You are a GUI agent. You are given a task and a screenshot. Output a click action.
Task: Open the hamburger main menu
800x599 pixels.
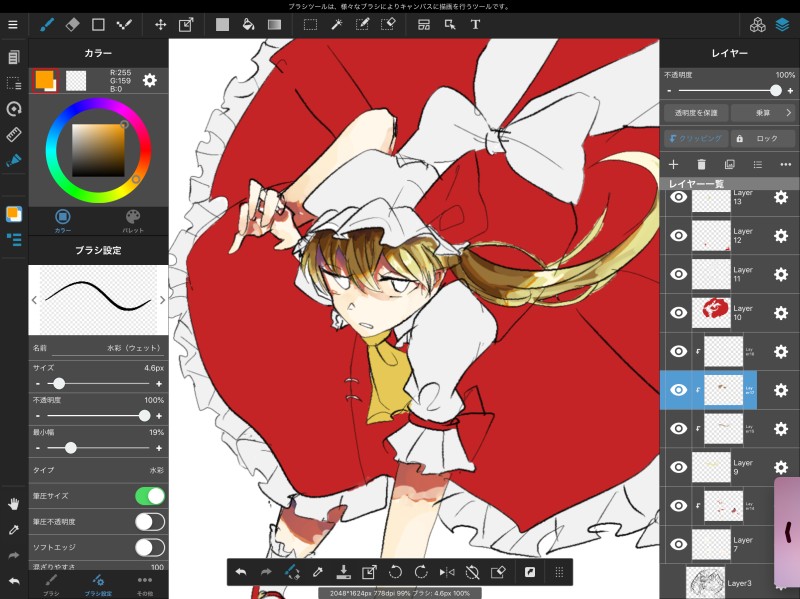click(x=13, y=24)
